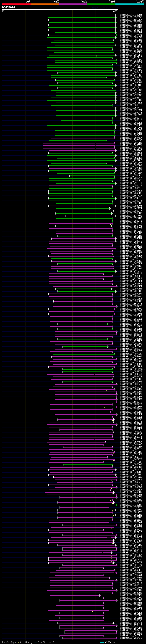146x644 pixels.
Task: Select hit UniRef100_Q8LGN6
Action: pos(131,249)
